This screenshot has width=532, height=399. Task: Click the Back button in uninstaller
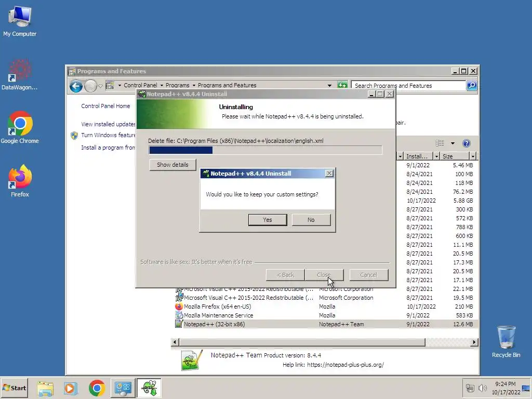coord(285,275)
